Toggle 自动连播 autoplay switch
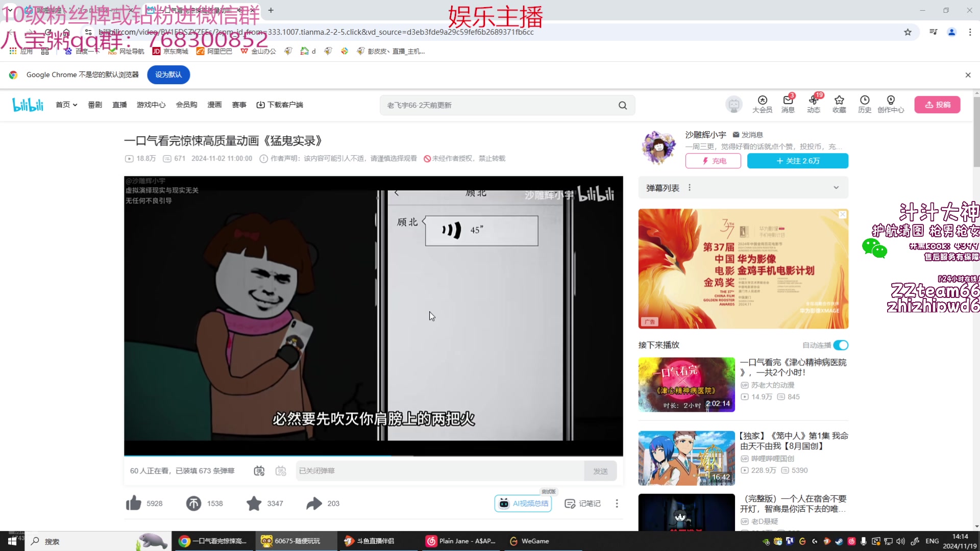Image resolution: width=980 pixels, height=551 pixels. [841, 345]
